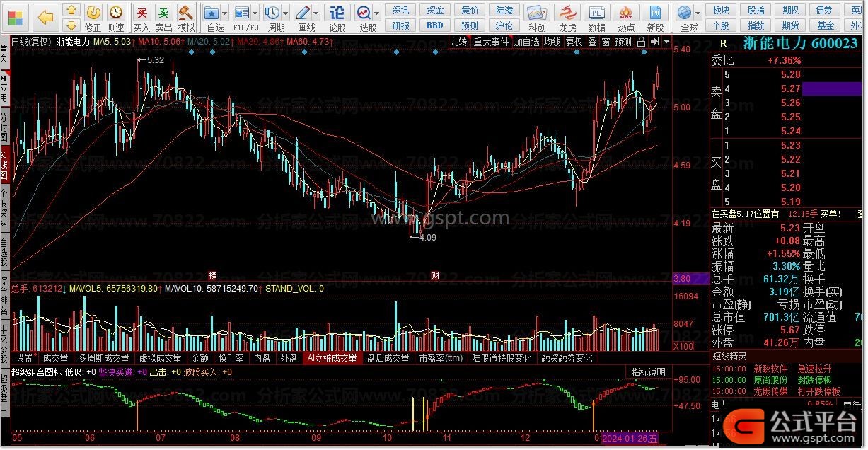
Task: Click the 新致软件 news entry
Action: coord(770,369)
